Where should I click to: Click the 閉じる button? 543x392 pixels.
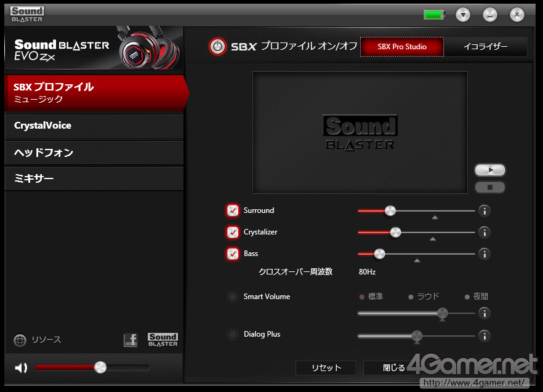click(393, 368)
